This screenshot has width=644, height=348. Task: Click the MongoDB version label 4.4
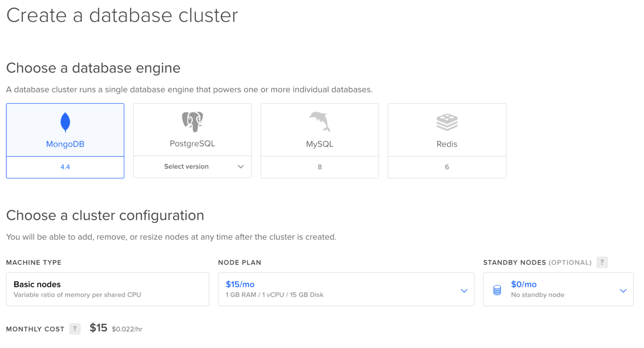tap(65, 167)
